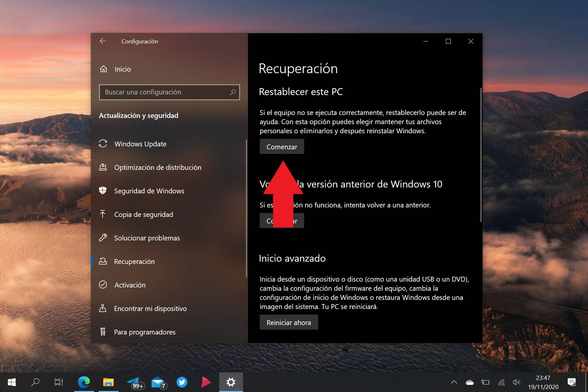Click the Recuperación sidebar icon
This screenshot has width=588, height=392.
click(x=103, y=261)
